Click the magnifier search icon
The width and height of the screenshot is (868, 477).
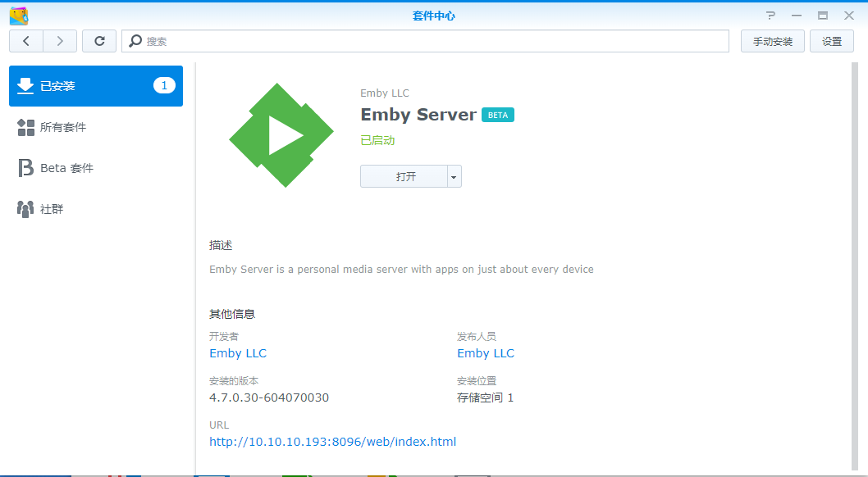(135, 41)
